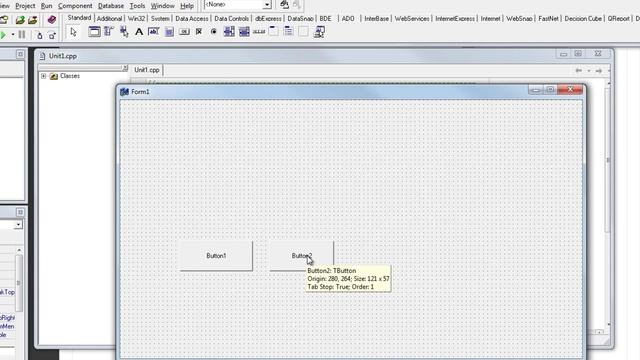Open the Window menu

pos(162,6)
